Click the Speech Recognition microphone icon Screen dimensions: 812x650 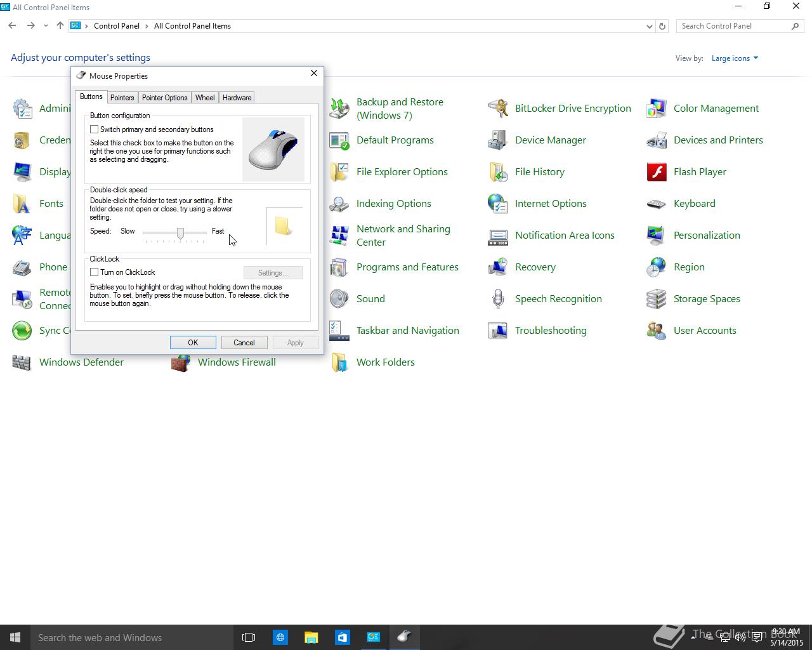pyautogui.click(x=498, y=299)
